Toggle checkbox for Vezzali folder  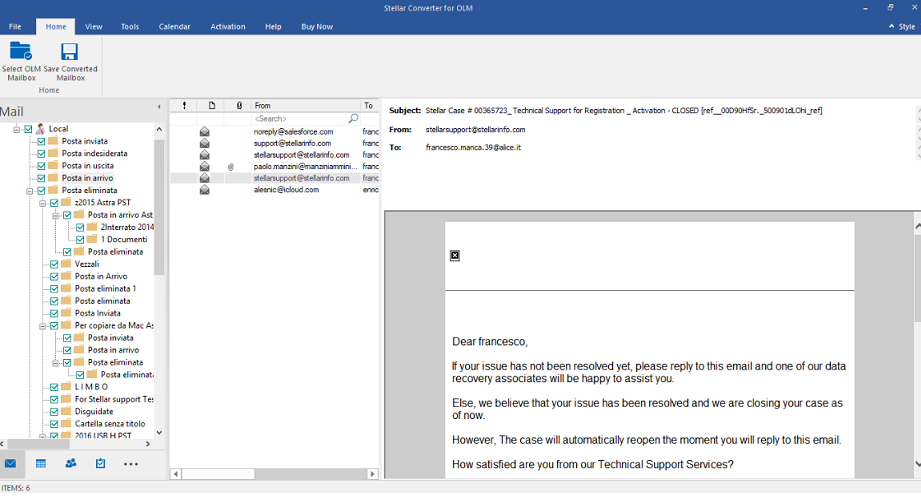pos(54,264)
